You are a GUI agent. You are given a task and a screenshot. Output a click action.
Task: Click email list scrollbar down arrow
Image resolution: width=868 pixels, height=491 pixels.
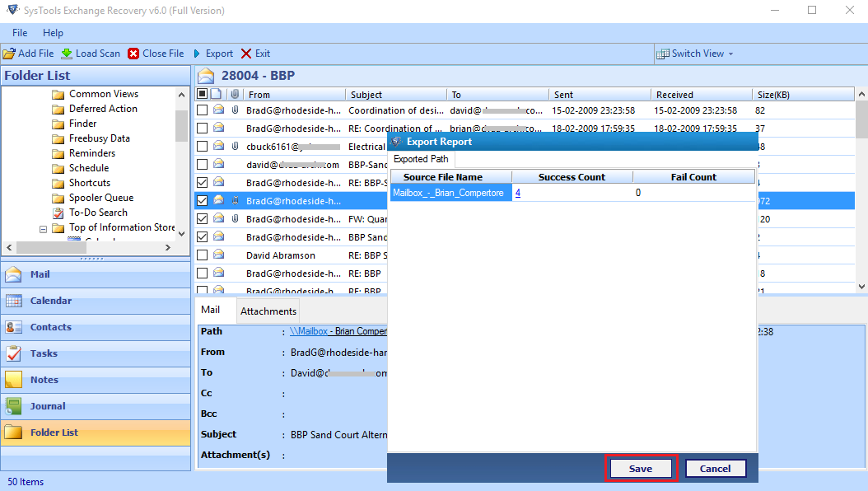(x=861, y=286)
